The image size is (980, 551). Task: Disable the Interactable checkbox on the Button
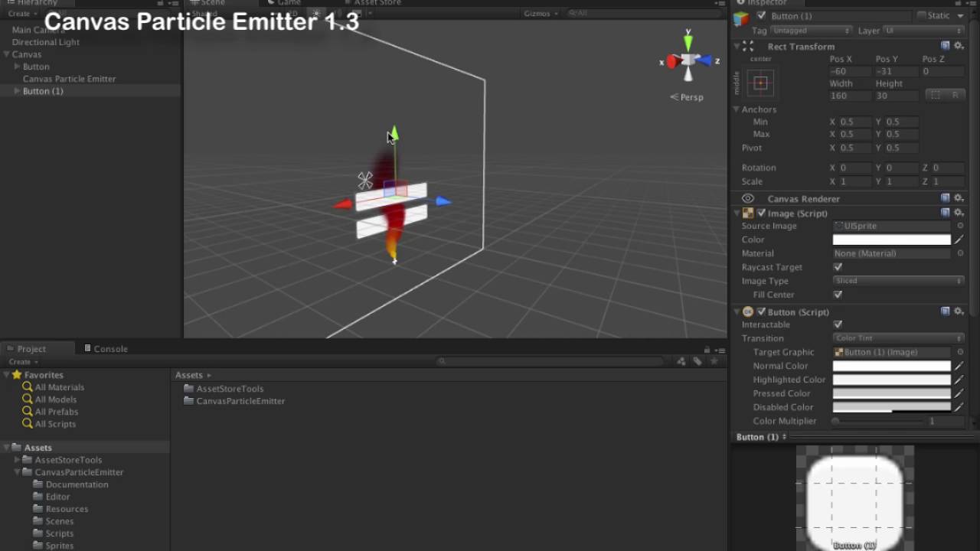tap(838, 324)
